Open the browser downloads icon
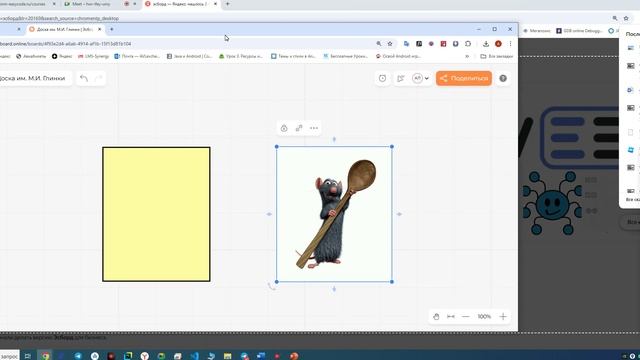 click(x=486, y=44)
